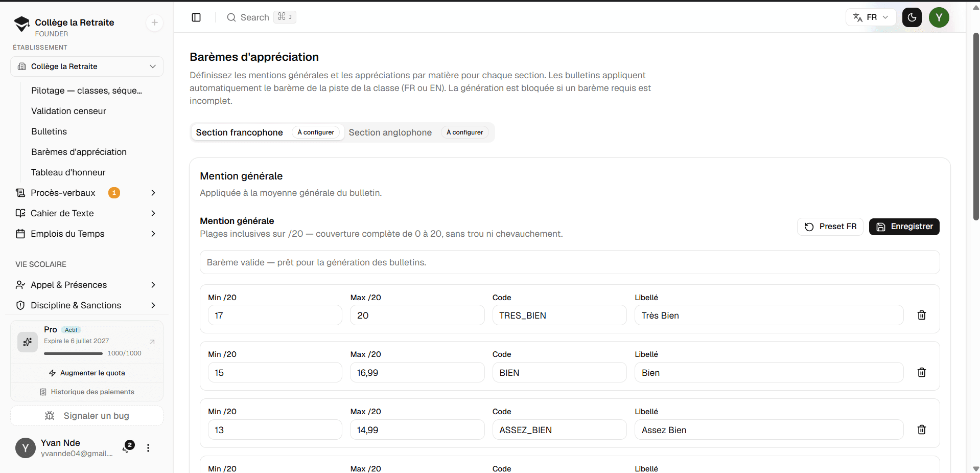Screen dimensions: 980x473
Task: Open the Y user avatar menu
Action: (x=939, y=17)
